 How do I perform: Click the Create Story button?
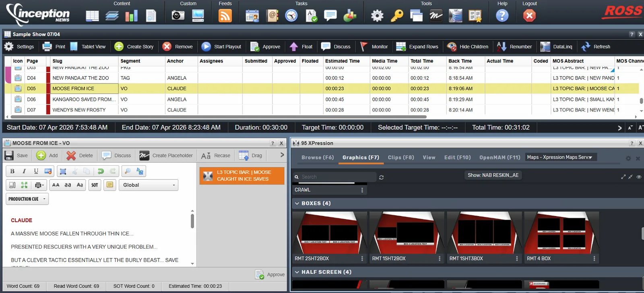(134, 46)
